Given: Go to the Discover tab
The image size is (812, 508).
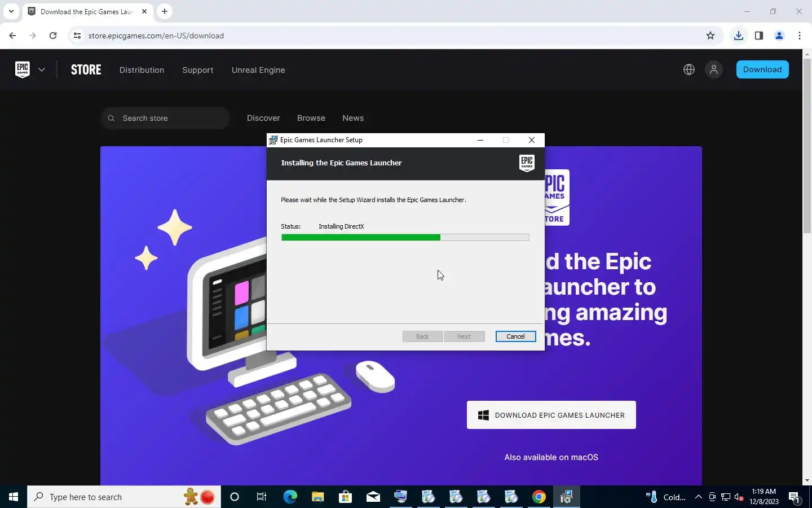Looking at the screenshot, I should tap(263, 118).
